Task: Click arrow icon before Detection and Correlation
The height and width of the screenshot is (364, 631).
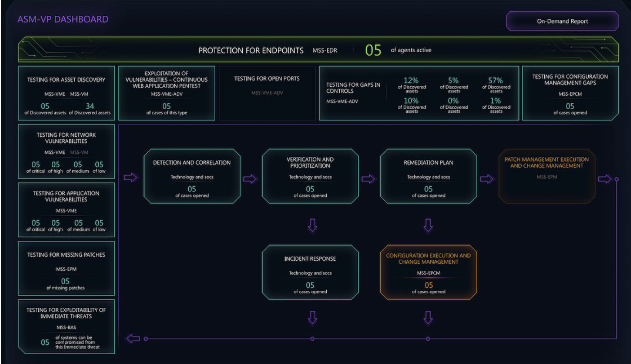Action: point(131,178)
